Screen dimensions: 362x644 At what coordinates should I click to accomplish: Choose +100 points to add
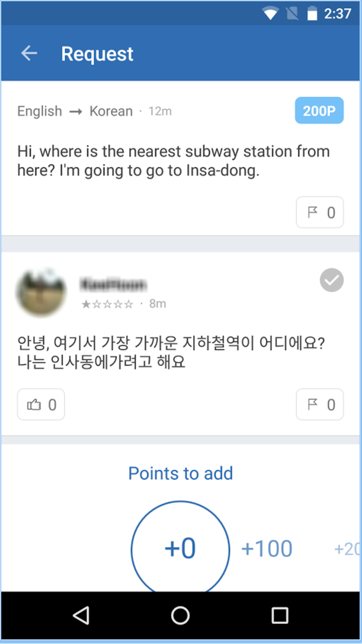click(x=267, y=549)
